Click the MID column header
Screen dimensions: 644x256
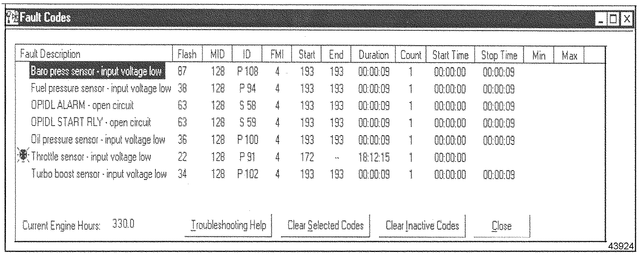(x=217, y=55)
